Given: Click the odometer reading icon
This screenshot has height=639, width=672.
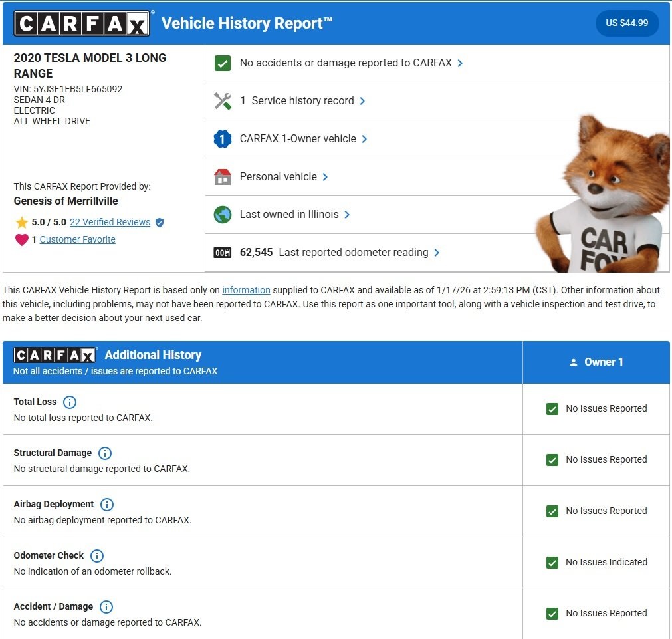Looking at the screenshot, I should pos(222,253).
